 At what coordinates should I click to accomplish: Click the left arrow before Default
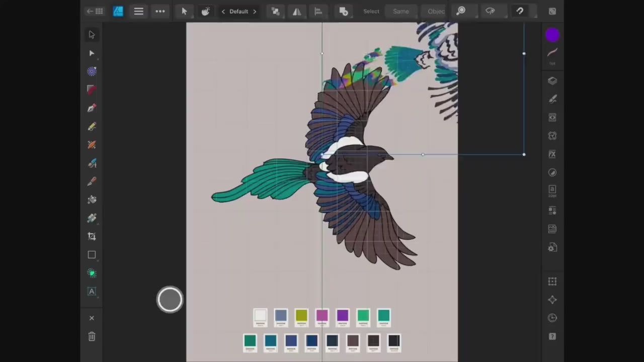(223, 11)
